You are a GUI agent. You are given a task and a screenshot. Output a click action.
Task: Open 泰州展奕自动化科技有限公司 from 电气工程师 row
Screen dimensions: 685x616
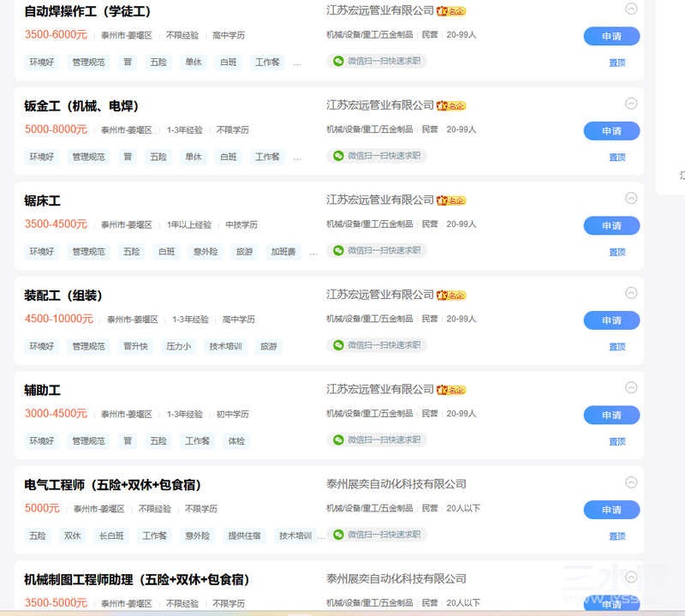[x=396, y=484]
